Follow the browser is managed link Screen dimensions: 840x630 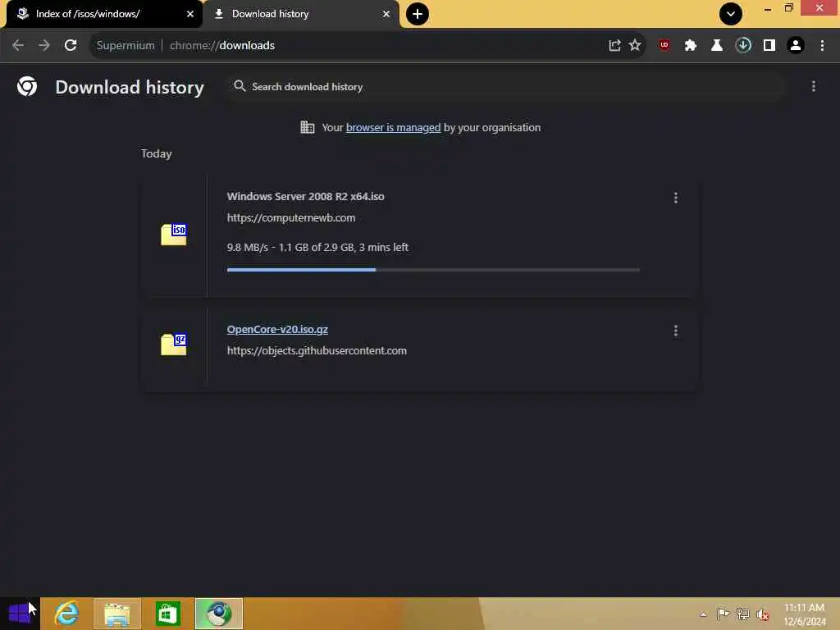(393, 127)
